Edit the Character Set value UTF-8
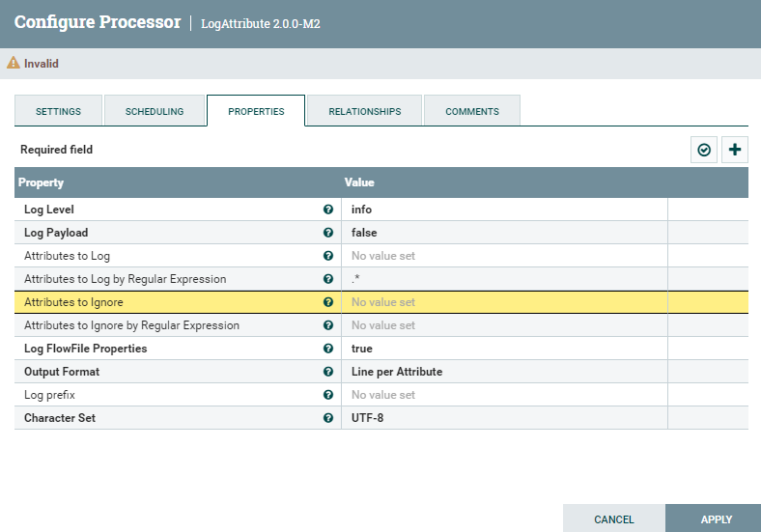Screen dimensions: 761x532 (504, 418)
